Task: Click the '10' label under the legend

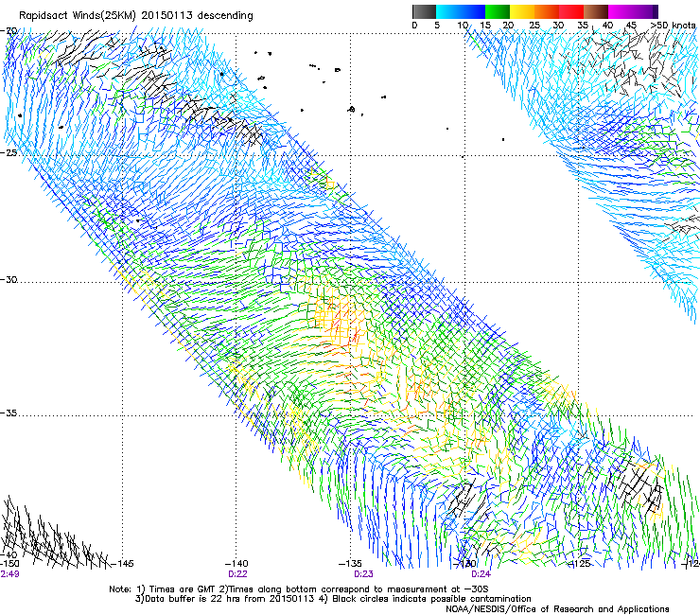Action: pyautogui.click(x=463, y=26)
